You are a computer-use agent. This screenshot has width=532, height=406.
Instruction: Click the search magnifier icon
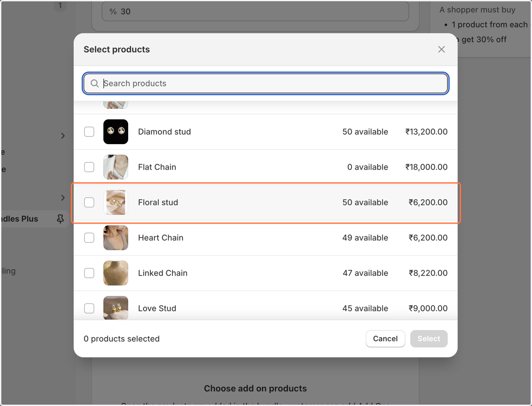(x=94, y=83)
